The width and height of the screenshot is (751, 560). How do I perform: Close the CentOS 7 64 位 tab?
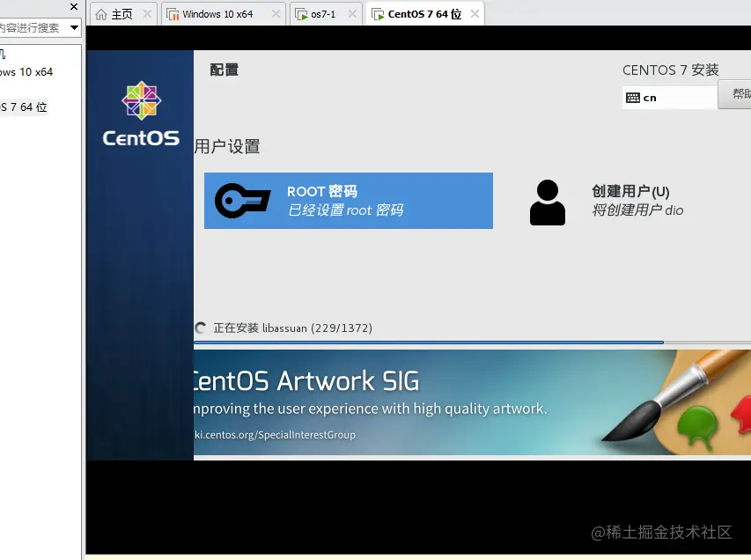coord(475,14)
